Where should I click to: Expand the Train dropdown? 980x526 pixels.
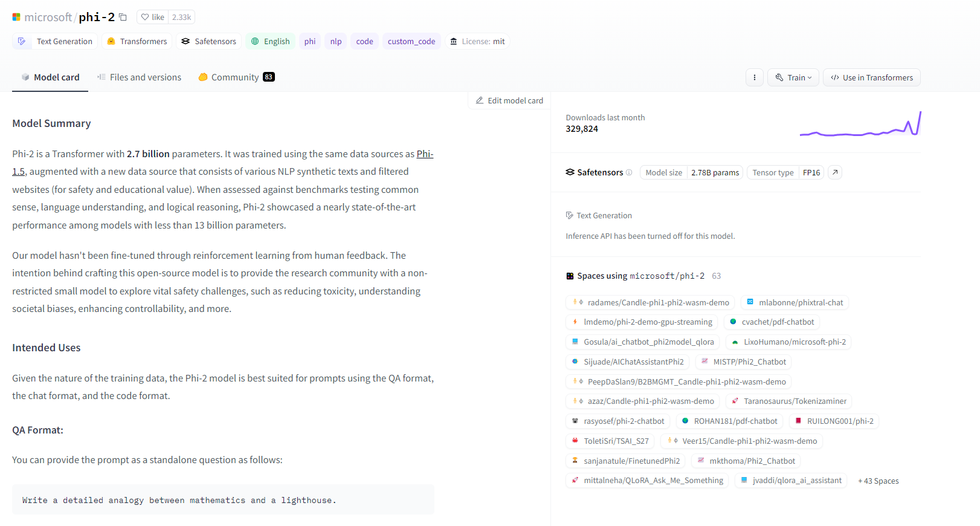(x=793, y=77)
